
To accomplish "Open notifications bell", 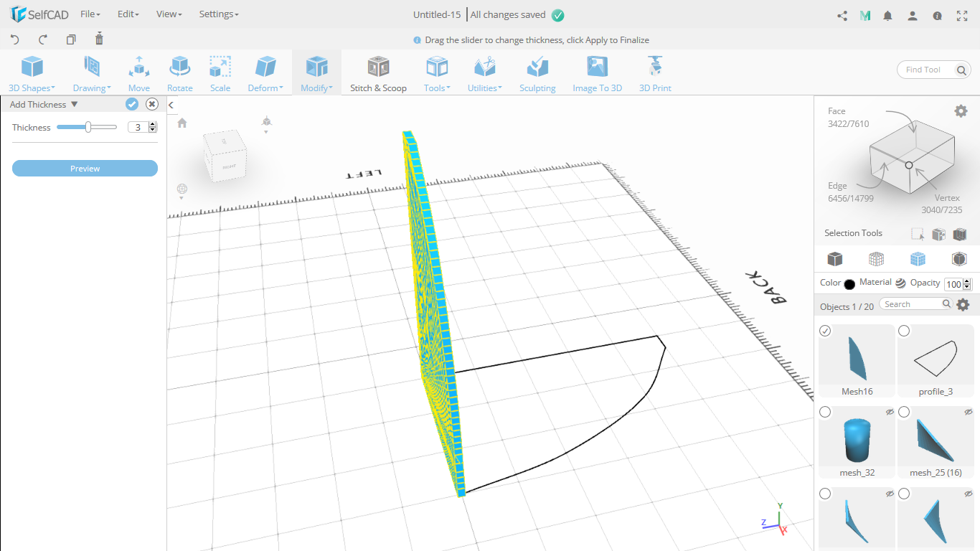I will point(888,15).
